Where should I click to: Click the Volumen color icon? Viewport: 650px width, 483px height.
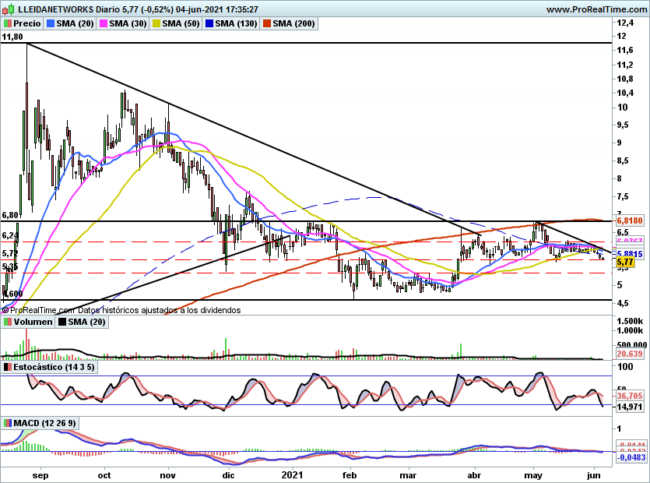[7, 322]
